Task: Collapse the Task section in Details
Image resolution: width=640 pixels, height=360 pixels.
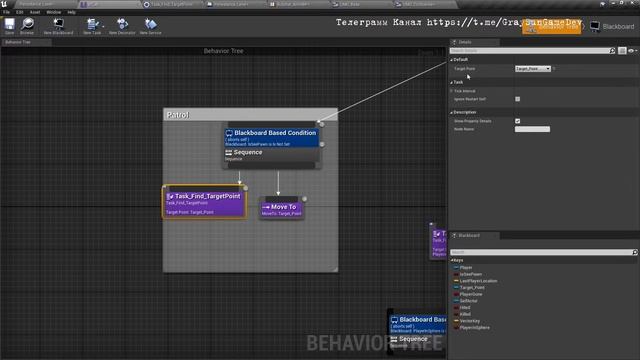Action: pyautogui.click(x=451, y=82)
